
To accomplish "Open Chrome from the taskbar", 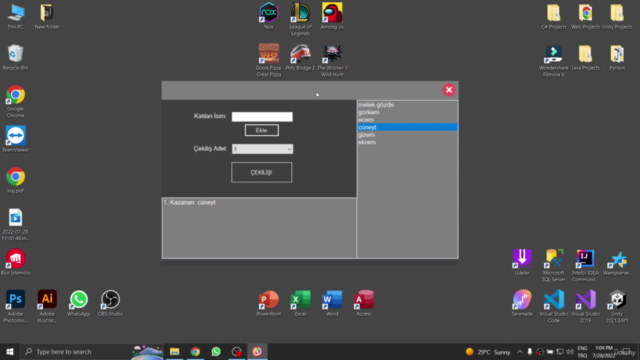I will click(195, 351).
